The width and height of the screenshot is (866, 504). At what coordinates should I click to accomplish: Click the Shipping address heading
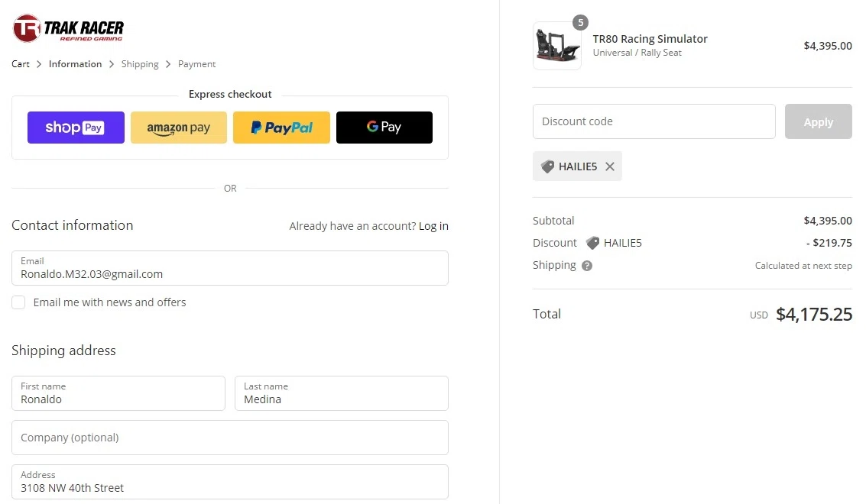pyautogui.click(x=63, y=351)
